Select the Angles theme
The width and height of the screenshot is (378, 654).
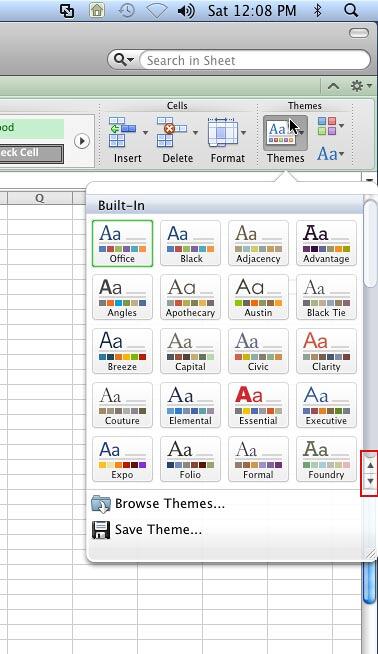[x=122, y=297]
